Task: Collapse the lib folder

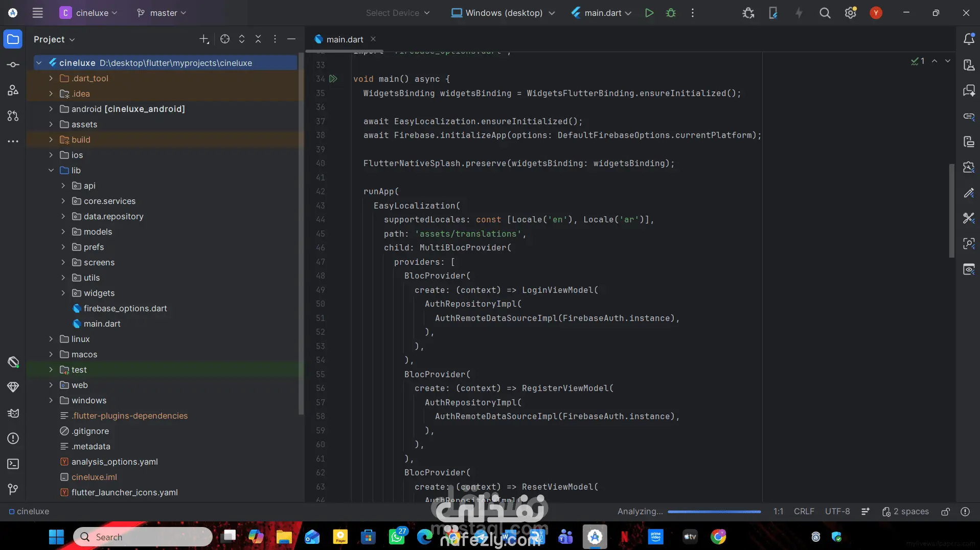Action: coord(51,170)
